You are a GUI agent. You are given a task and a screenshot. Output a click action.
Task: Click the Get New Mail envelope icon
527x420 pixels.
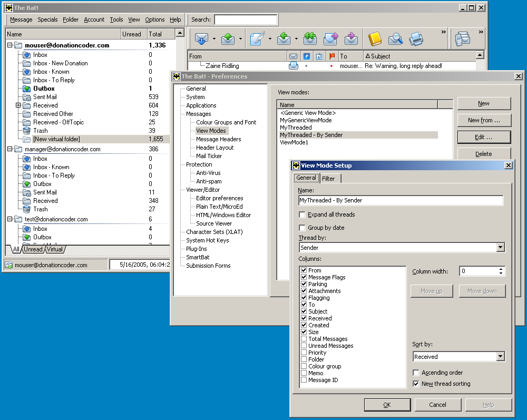[202, 39]
